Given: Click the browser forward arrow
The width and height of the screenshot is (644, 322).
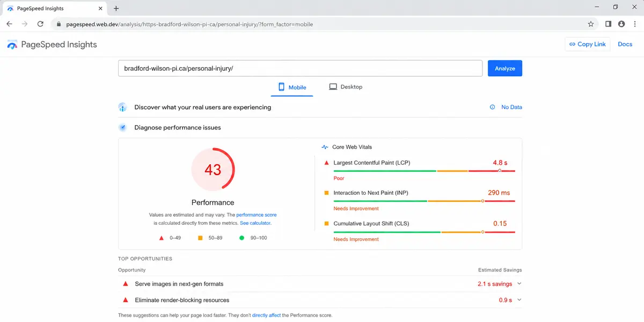Looking at the screenshot, I should click(25, 24).
